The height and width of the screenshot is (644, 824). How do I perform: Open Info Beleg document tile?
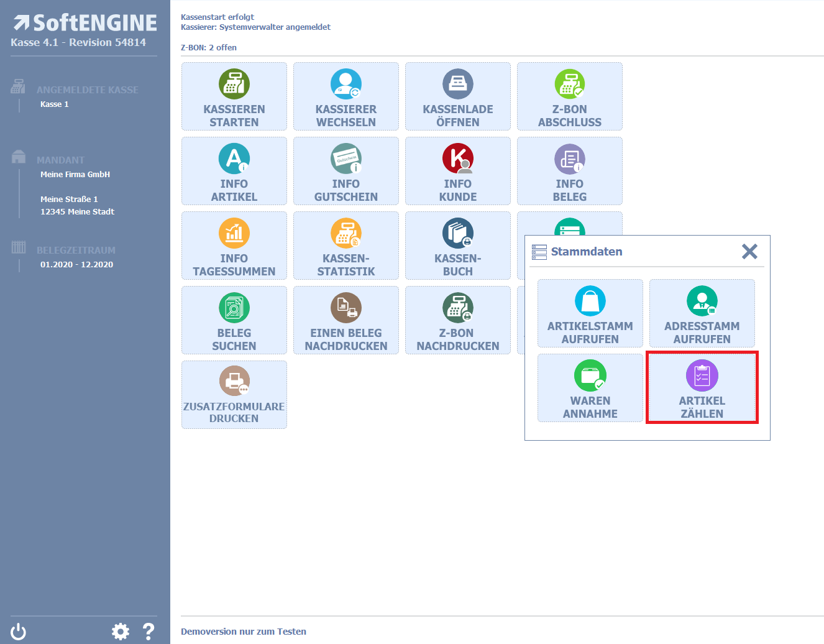(x=569, y=171)
